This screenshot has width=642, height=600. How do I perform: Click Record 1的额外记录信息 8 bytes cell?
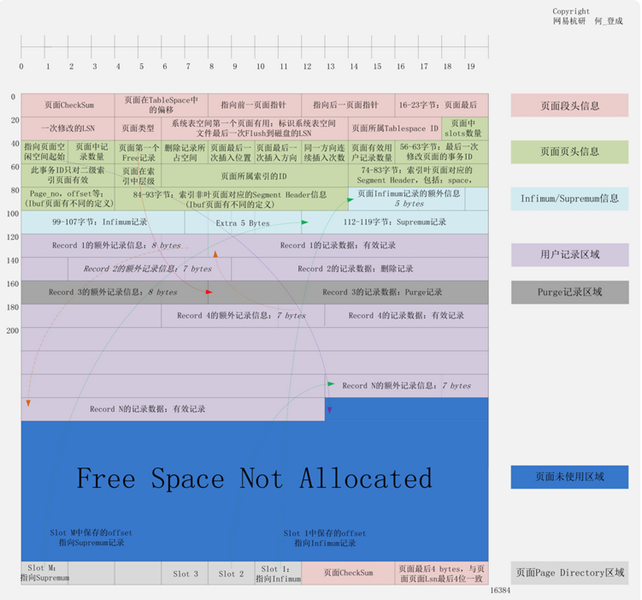point(115,245)
